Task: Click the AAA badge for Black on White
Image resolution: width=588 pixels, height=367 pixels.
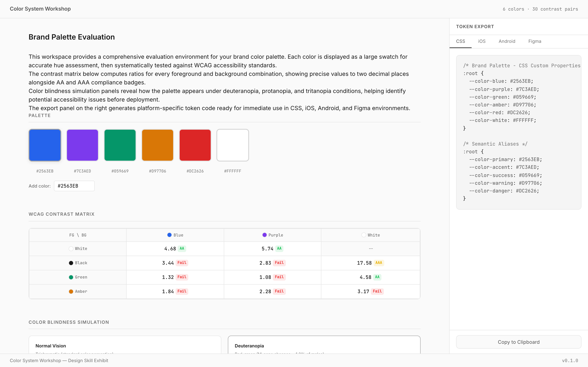Action: click(x=379, y=263)
